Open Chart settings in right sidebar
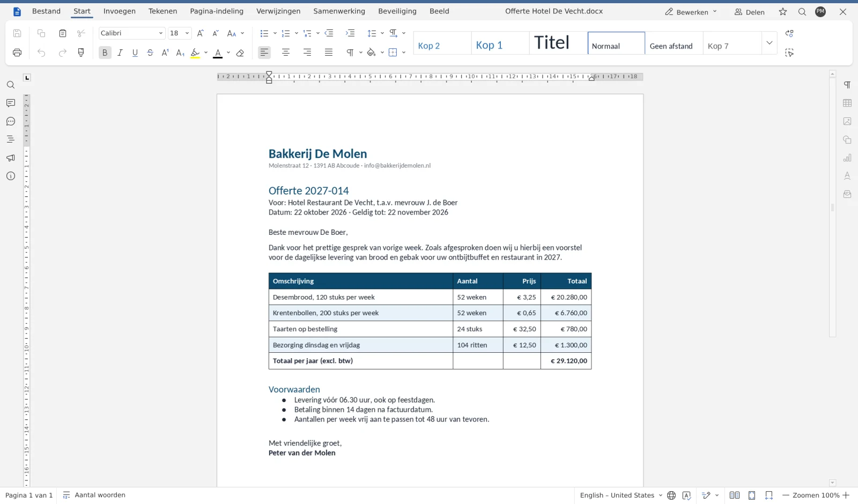The height and width of the screenshot is (504, 858). tap(847, 158)
